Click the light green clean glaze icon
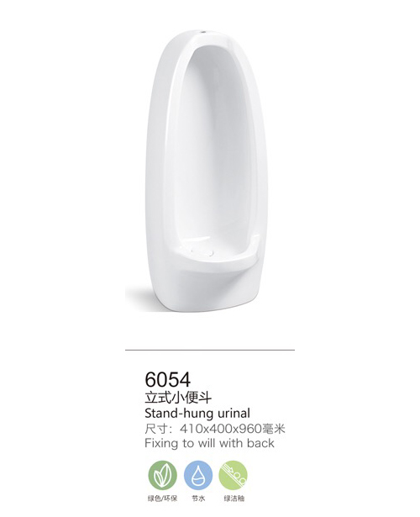This screenshot has width=420, height=517. pyautogui.click(x=234, y=475)
